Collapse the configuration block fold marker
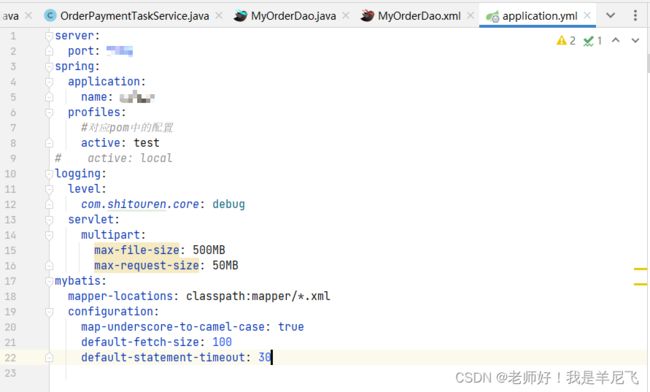The height and width of the screenshot is (392, 650). [49, 312]
